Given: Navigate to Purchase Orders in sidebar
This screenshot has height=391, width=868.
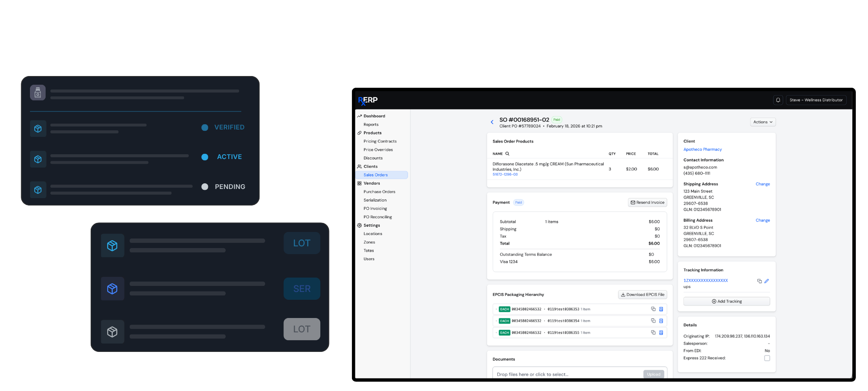Looking at the screenshot, I should 379,192.
